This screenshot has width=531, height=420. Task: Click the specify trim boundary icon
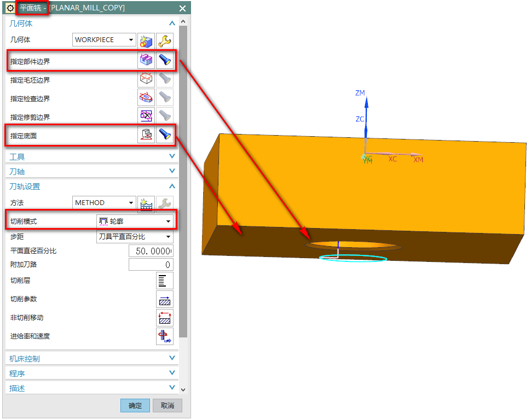pos(146,116)
